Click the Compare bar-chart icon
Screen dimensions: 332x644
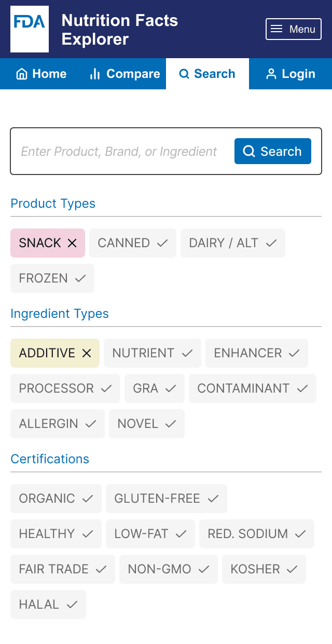(x=95, y=74)
